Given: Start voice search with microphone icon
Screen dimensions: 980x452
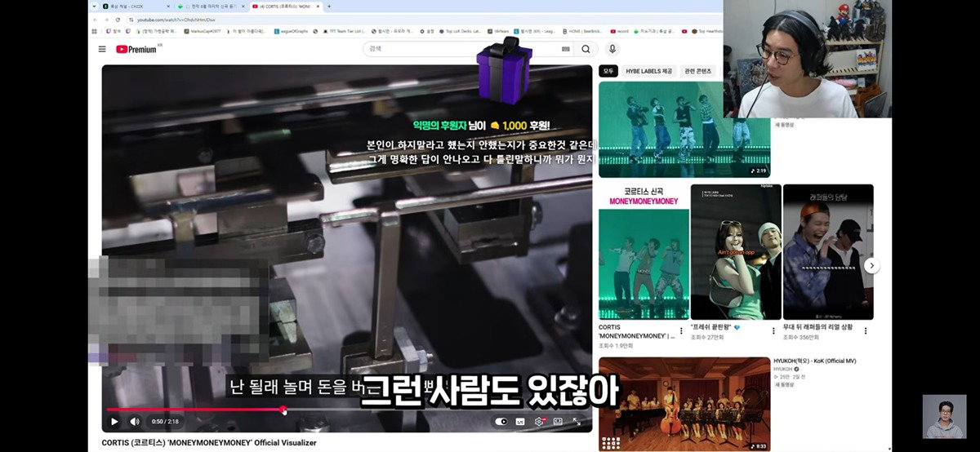Looking at the screenshot, I should pos(612,49).
